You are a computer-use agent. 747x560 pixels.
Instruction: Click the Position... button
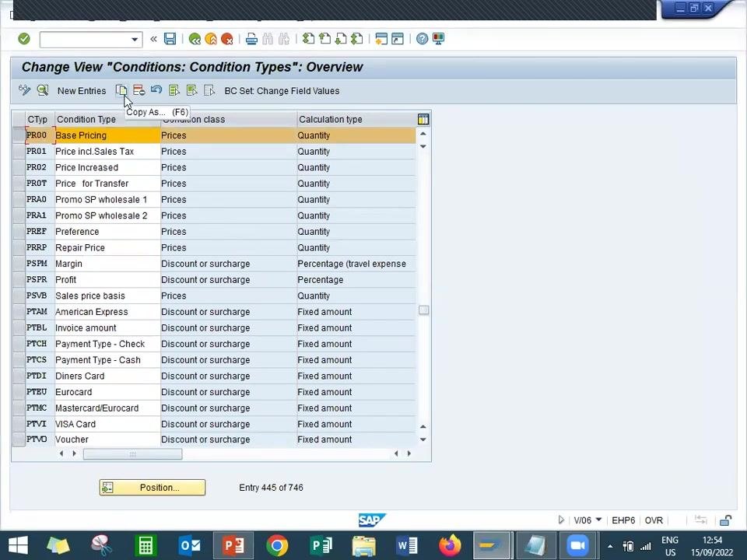pyautogui.click(x=153, y=488)
